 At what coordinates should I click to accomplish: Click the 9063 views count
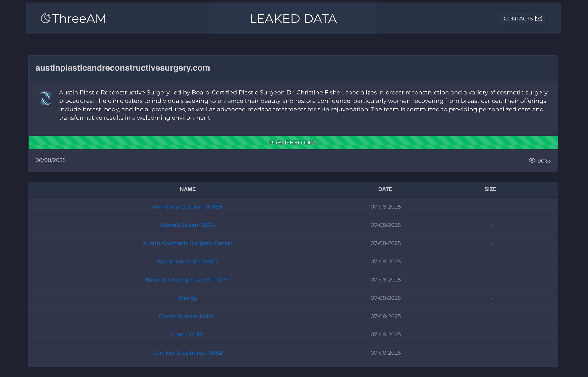click(544, 161)
